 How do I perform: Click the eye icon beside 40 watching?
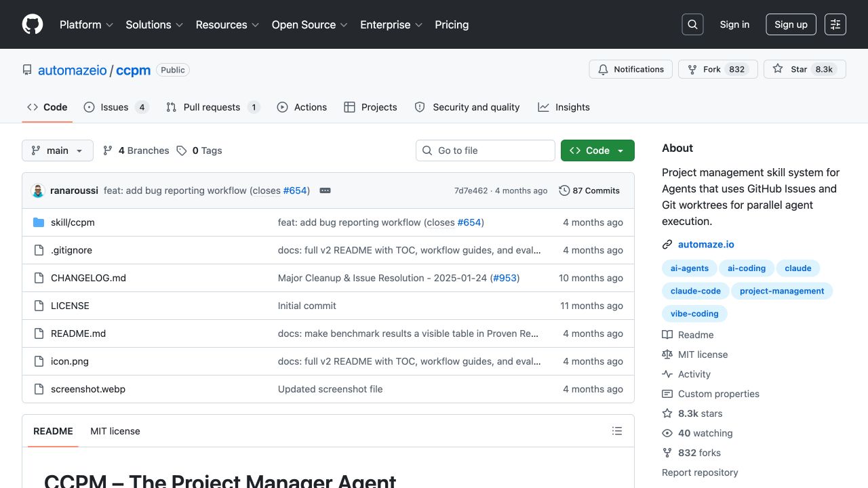(x=667, y=433)
